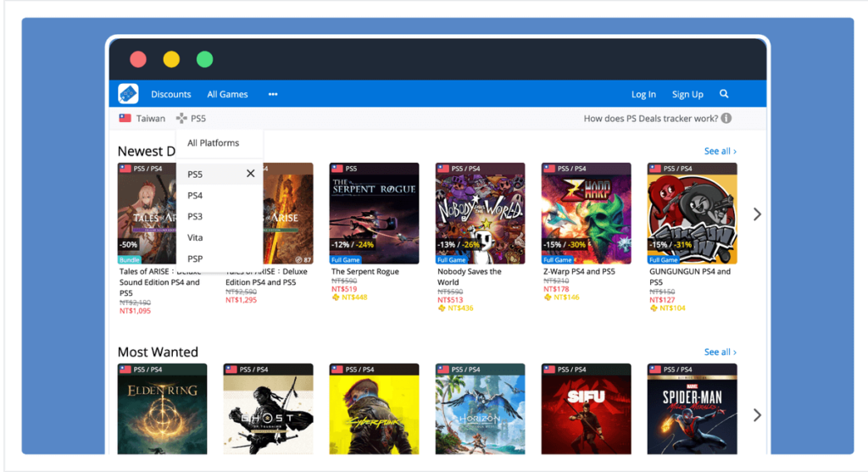Open Ghost of Tsushima cover

tap(269, 409)
